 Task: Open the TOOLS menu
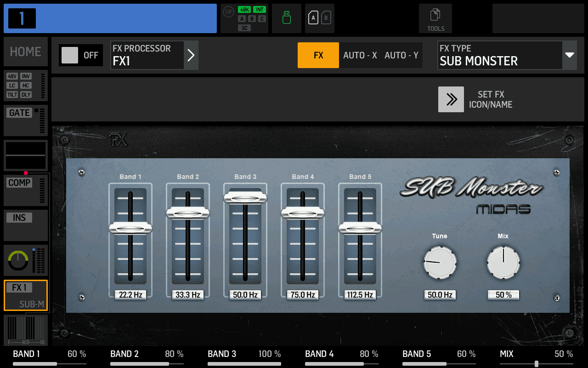pos(435,18)
